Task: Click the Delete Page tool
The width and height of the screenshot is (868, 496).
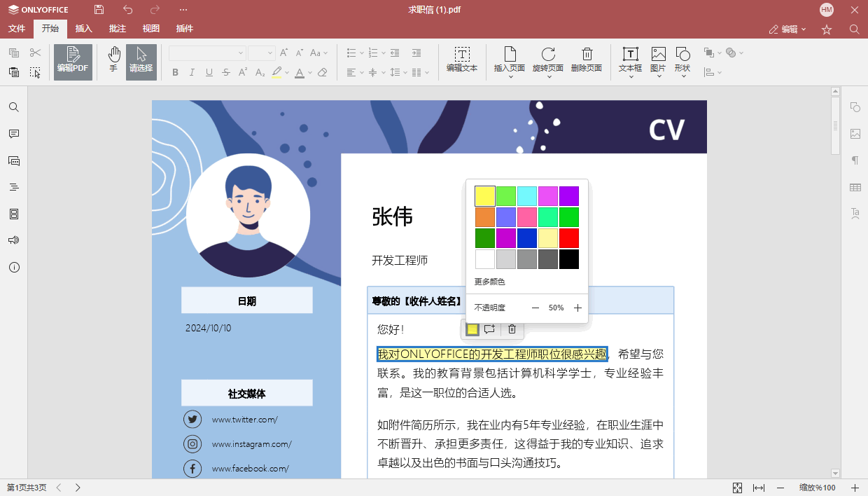Action: pos(587,60)
